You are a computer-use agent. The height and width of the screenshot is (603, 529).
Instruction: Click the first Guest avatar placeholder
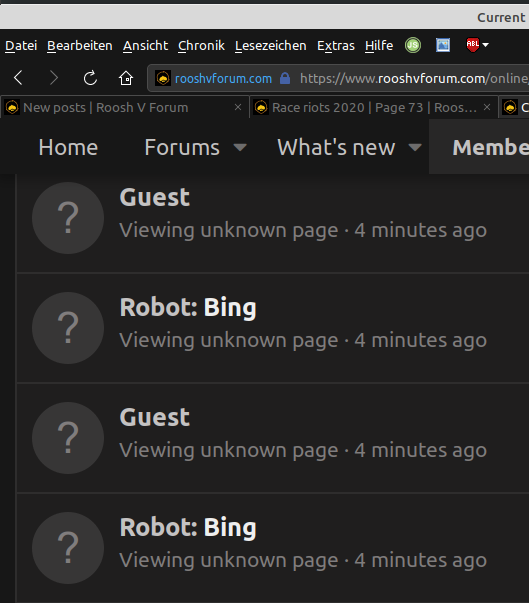[x=68, y=218]
